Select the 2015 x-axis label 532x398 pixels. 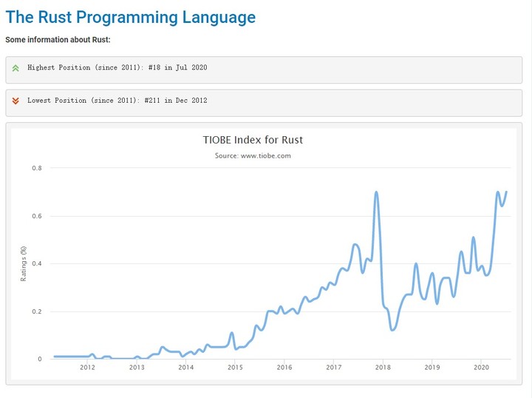[x=235, y=367]
